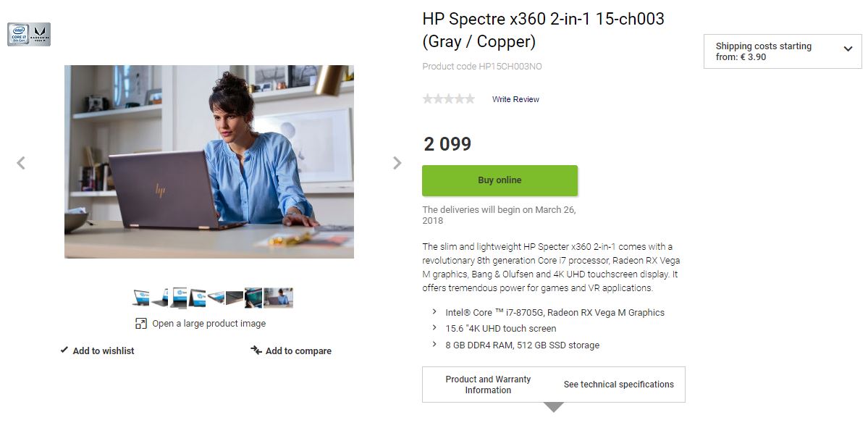The width and height of the screenshot is (868, 428).
Task: Select the first laptop thumbnail
Action: (x=141, y=298)
